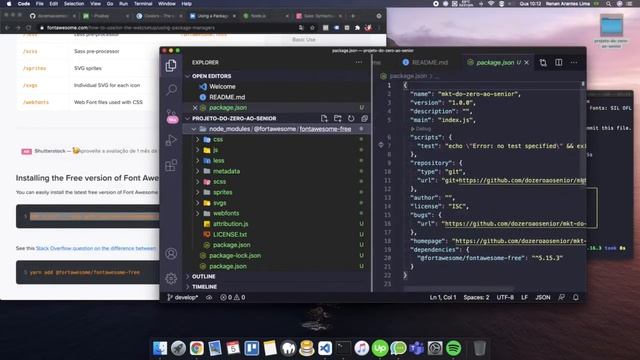Open Visual Studio Code from the dock
The image size is (640, 360).
point(325,348)
